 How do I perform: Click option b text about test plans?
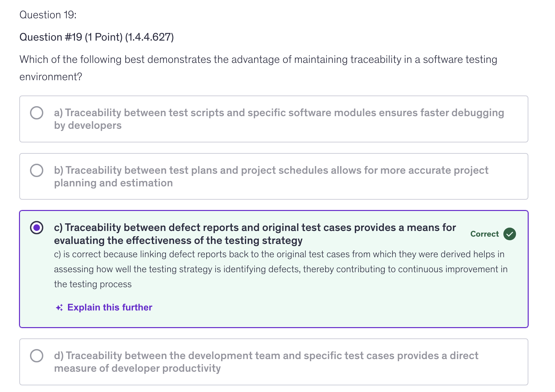271,176
